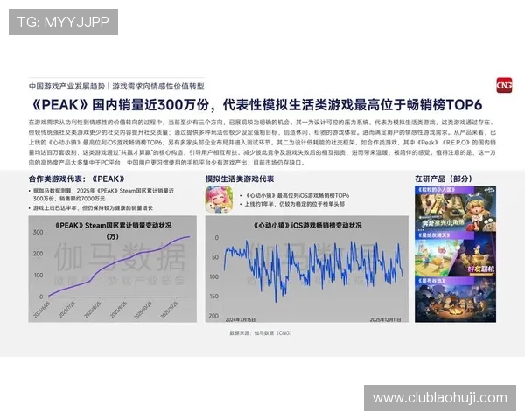
Task: Click the 2025/9/25 date label
Action: 119,309
